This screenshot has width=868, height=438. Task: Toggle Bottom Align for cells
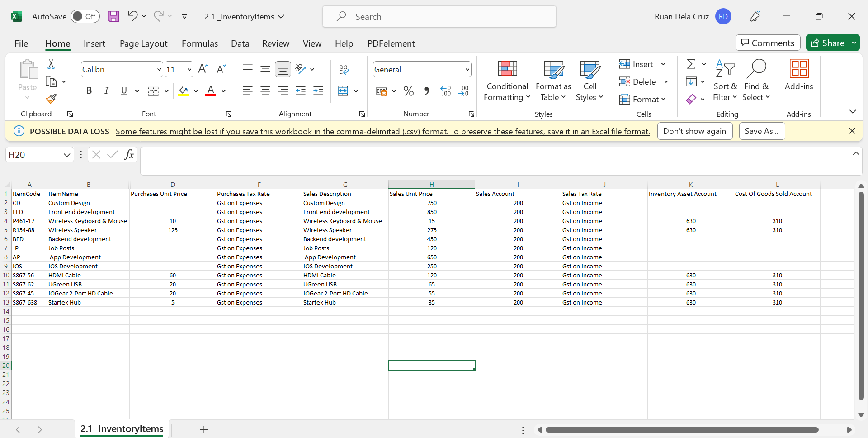[283, 69]
